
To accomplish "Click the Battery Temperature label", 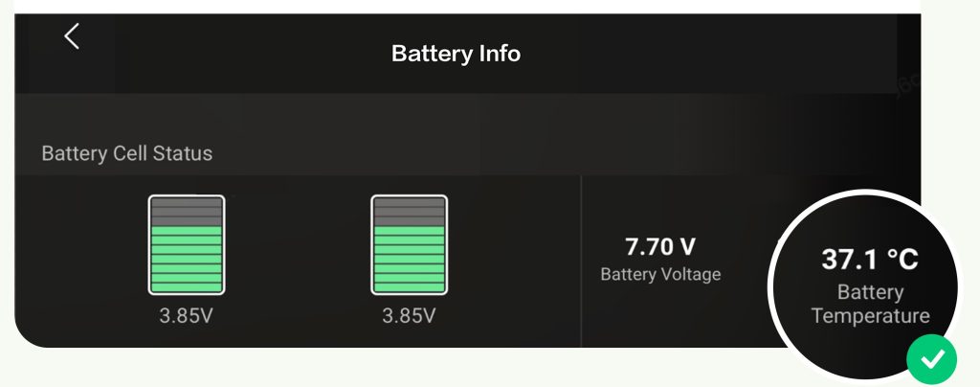I will tap(870, 304).
